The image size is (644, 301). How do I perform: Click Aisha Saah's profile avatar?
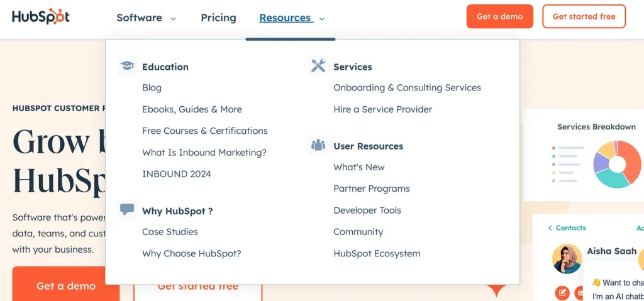(567, 258)
